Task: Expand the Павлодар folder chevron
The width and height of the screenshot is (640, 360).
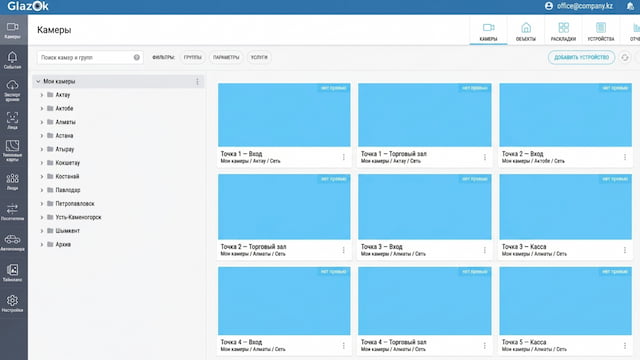Action: [x=42, y=190]
